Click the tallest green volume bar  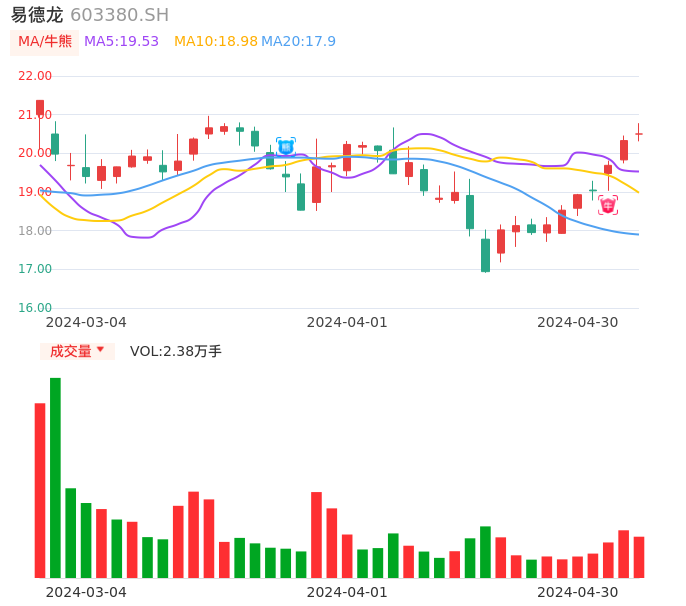coord(55,477)
